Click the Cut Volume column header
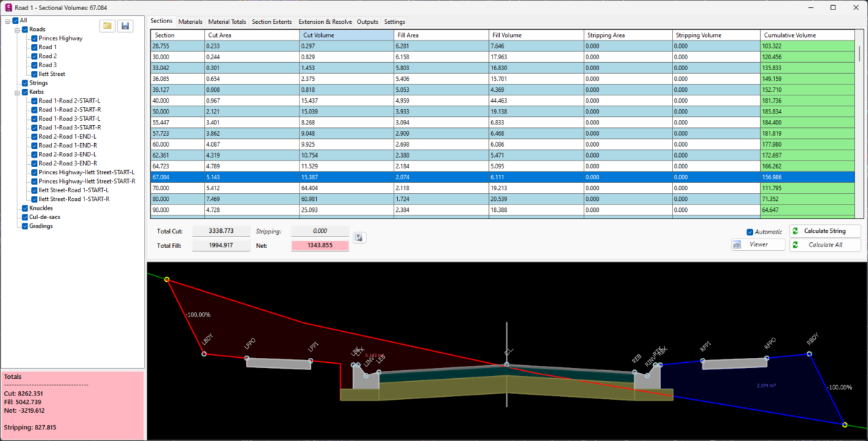The image size is (868, 441). coord(346,35)
